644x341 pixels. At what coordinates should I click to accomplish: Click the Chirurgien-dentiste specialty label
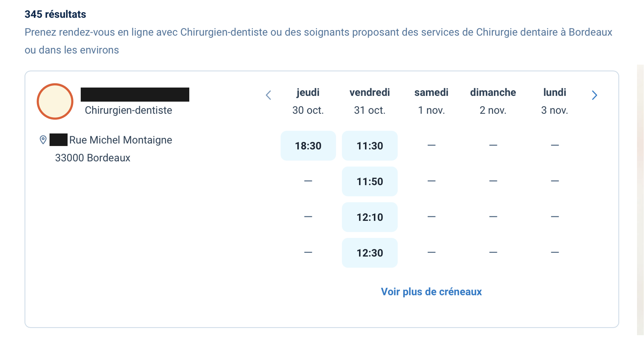[128, 110]
